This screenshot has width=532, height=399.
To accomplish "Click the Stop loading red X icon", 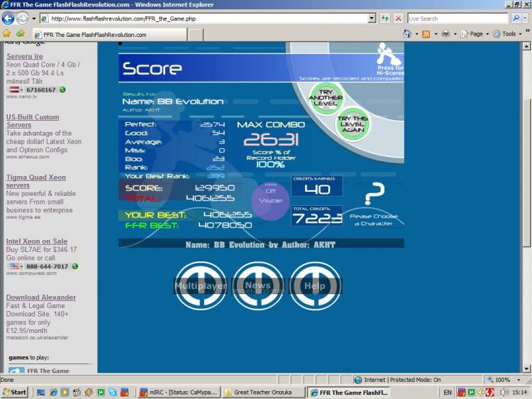I will 399,18.
